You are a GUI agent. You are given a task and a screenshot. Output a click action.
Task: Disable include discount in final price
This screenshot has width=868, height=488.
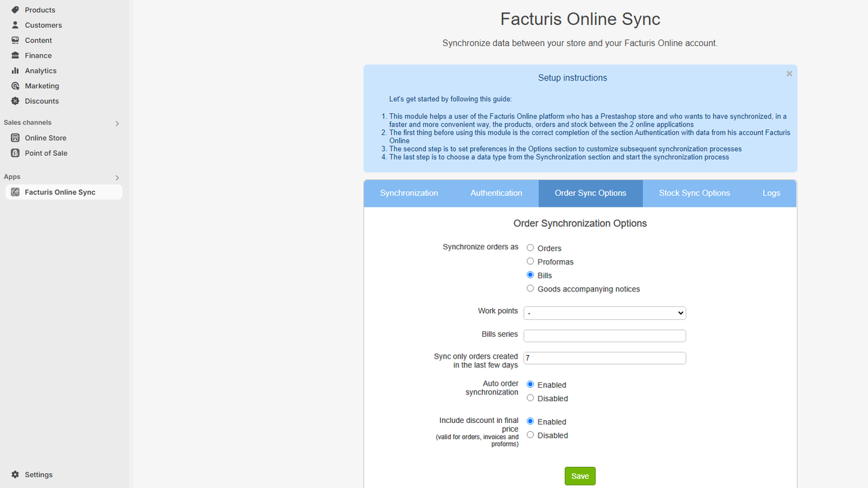530,435
